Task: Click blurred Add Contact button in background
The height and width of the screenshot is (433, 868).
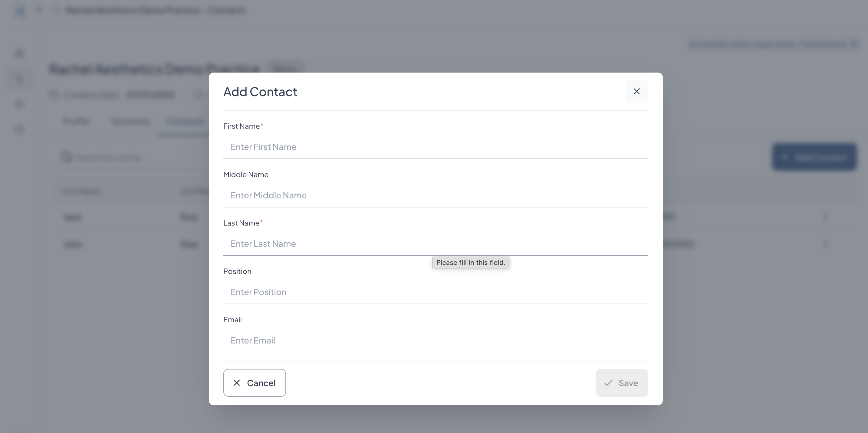Action: (x=814, y=157)
